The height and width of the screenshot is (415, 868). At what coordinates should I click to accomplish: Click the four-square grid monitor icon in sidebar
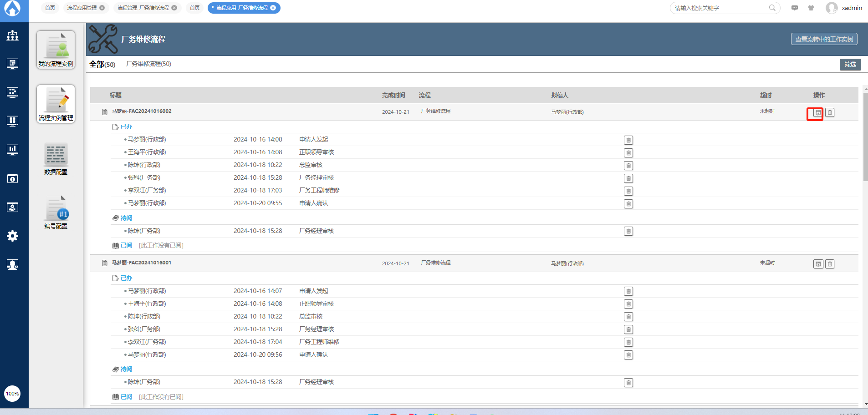(x=13, y=121)
